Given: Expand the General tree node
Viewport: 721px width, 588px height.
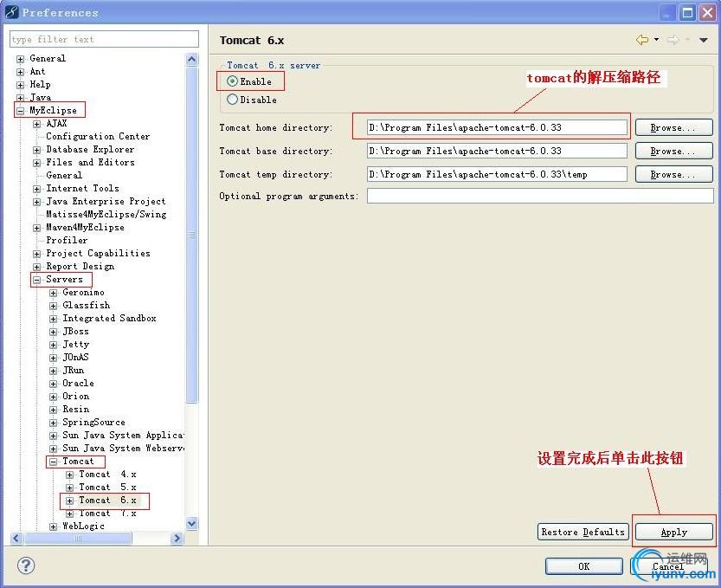Looking at the screenshot, I should [20, 59].
